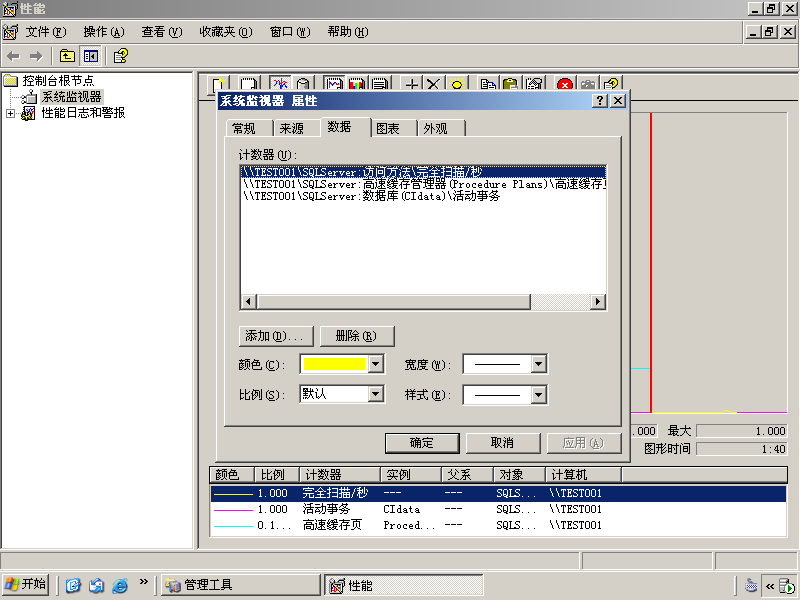Image resolution: width=800 pixels, height=600 pixels.
Task: Click counter list's right scroll arrow
Action: tap(598, 302)
